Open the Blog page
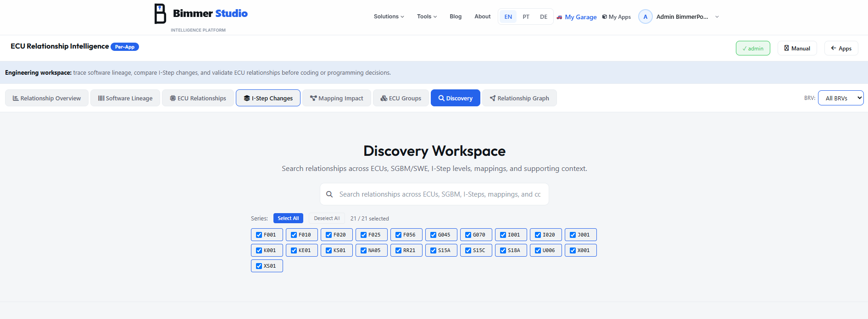 click(456, 16)
